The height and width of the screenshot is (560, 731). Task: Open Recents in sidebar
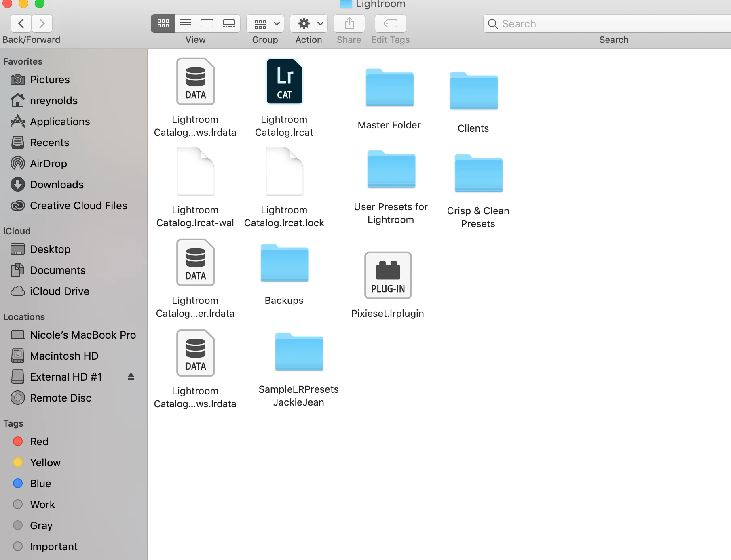[x=74, y=143]
